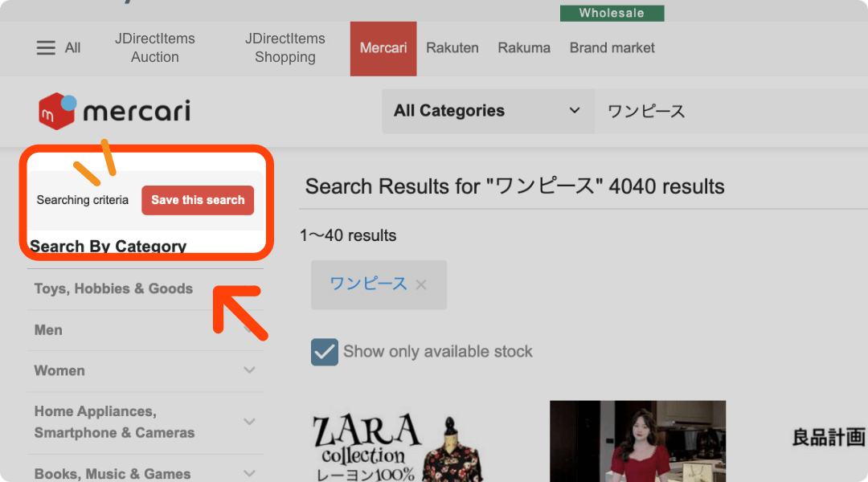
Task: Click the Wholesale badge
Action: pos(612,14)
